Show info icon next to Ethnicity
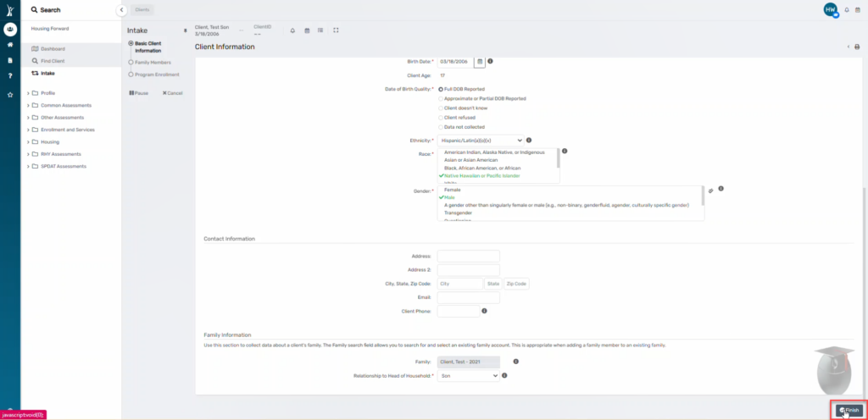The image size is (868, 420). tap(529, 141)
